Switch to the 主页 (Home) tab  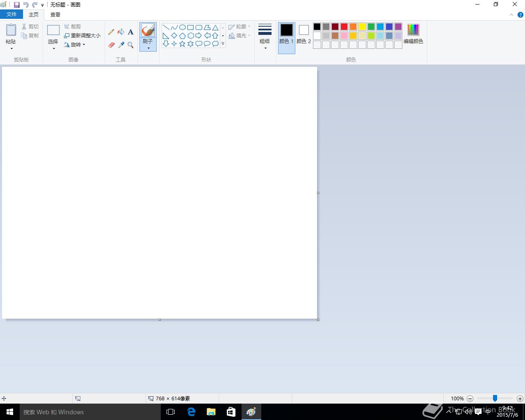tap(34, 14)
